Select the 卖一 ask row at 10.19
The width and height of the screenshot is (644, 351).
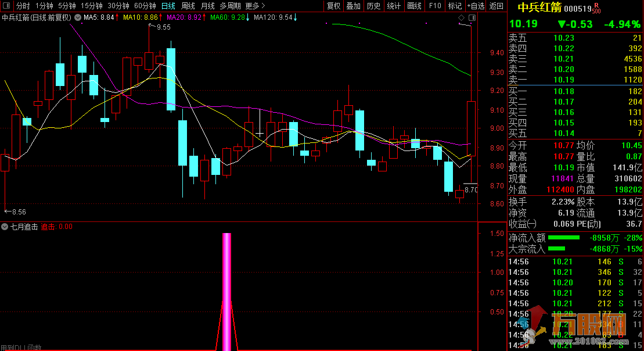pos(575,80)
